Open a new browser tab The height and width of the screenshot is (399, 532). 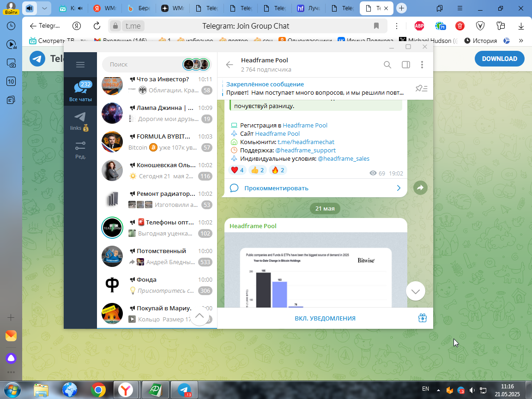(x=401, y=8)
